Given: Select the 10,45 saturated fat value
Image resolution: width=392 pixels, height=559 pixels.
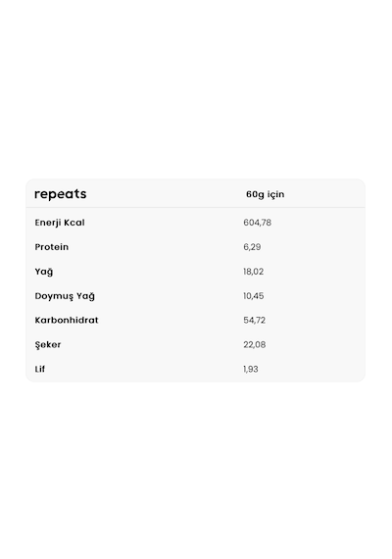Looking at the screenshot, I should pos(254,296).
